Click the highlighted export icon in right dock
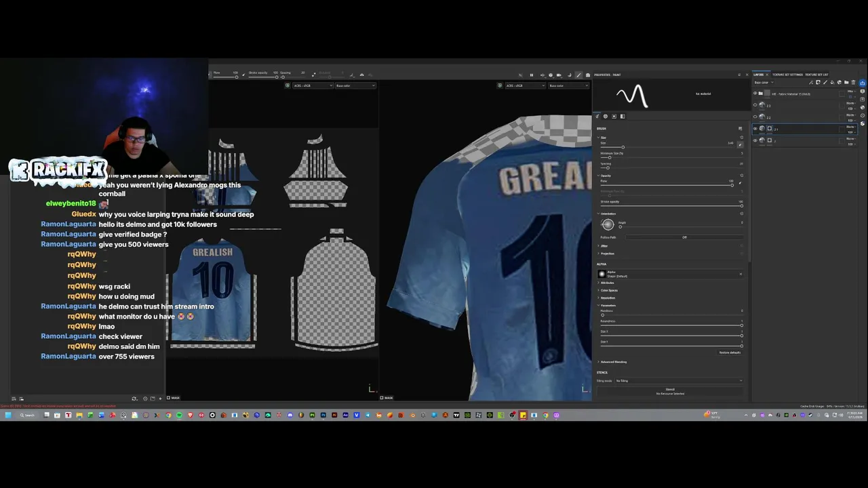Screen dimensions: 868x488 (863, 83)
